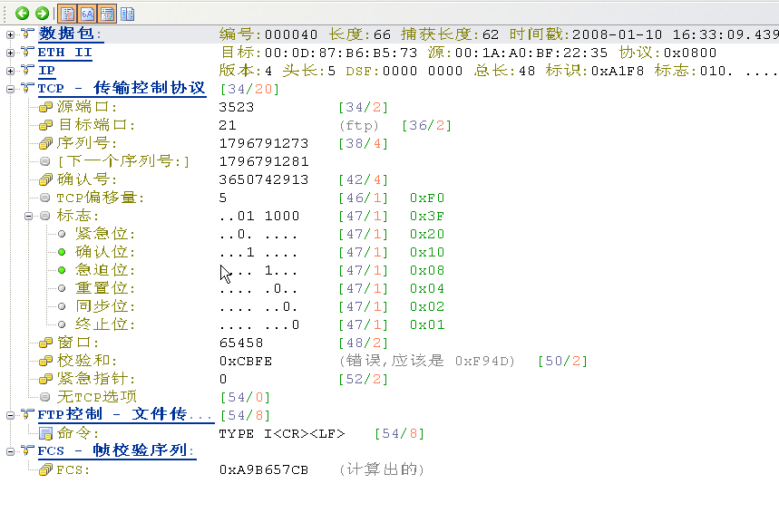
Task: Toggle the hex view toolbar icon
Action: [87, 14]
